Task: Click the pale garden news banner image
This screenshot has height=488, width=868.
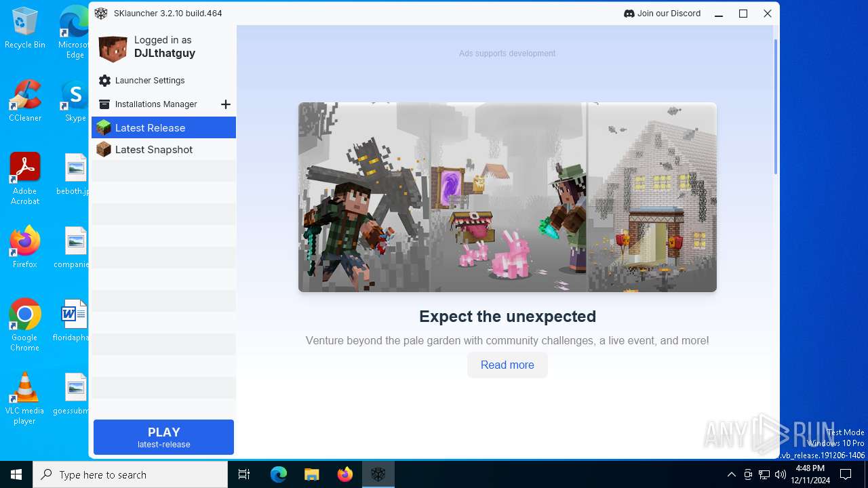Action: click(x=507, y=197)
